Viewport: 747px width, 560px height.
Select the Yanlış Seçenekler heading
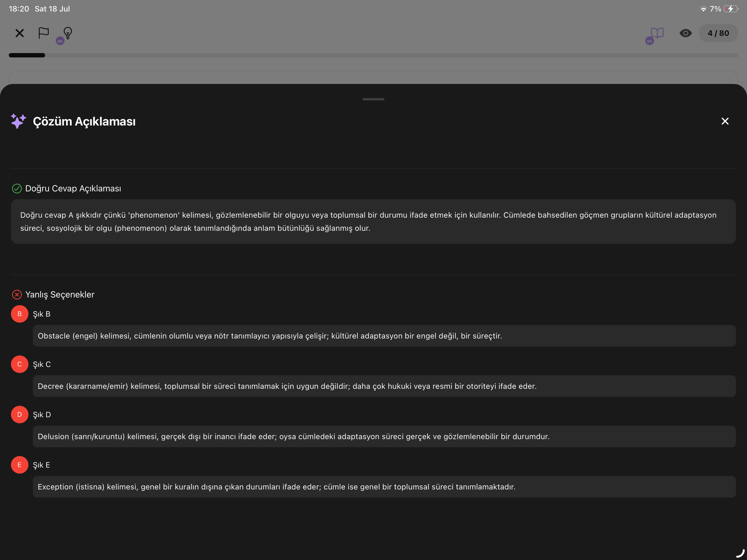(x=60, y=294)
